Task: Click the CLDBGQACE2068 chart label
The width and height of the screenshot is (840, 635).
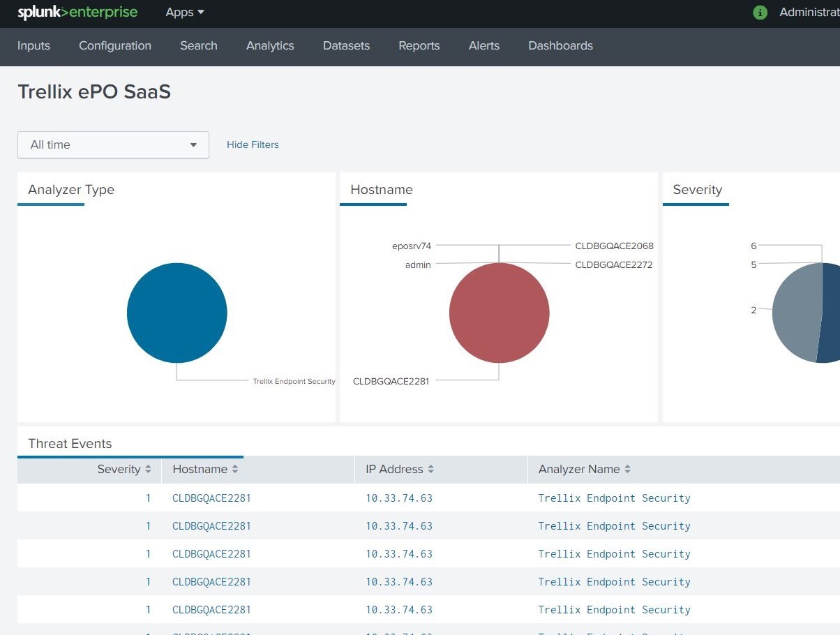Action: (615, 246)
